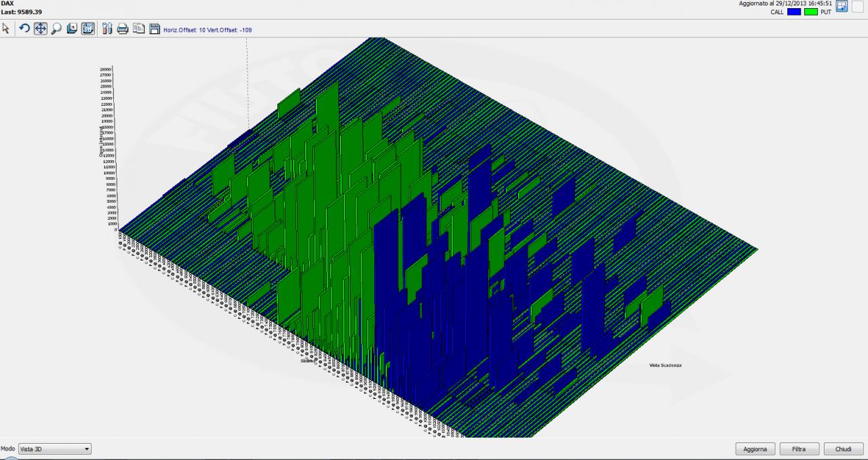Open the Modo Vista 3D dropdown
Screen dimensions: 868x460
coord(54,449)
